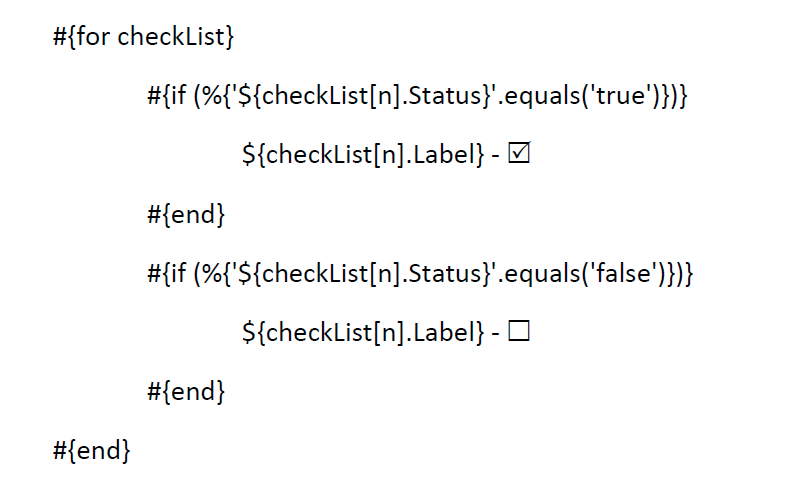The width and height of the screenshot is (788, 479).
Task: Click the empty unchecked checkbox symbol
Action: (x=518, y=331)
